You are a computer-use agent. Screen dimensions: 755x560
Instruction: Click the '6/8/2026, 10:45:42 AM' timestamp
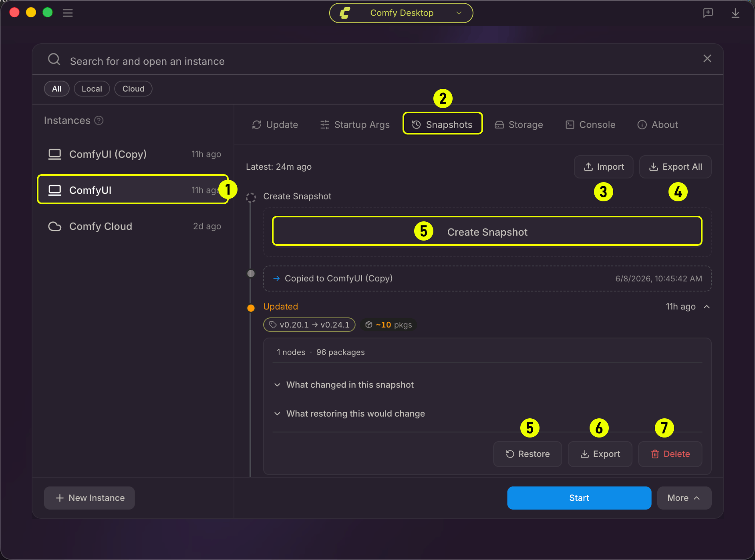coord(658,279)
